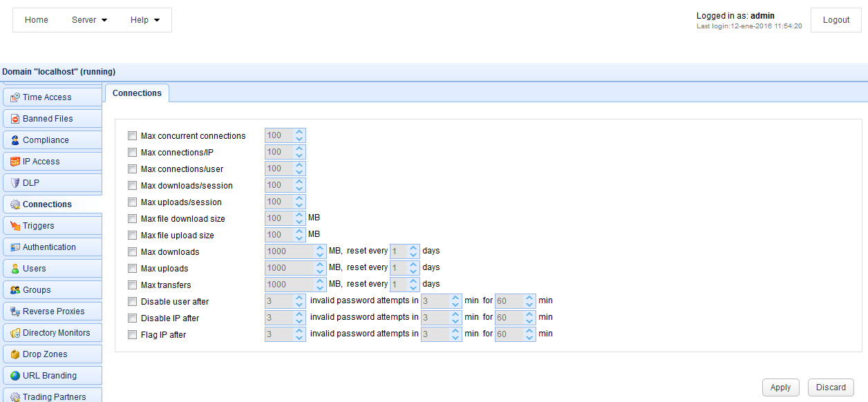Image resolution: width=868 pixels, height=402 pixels.
Task: Check the Max file upload size option
Action: click(132, 235)
